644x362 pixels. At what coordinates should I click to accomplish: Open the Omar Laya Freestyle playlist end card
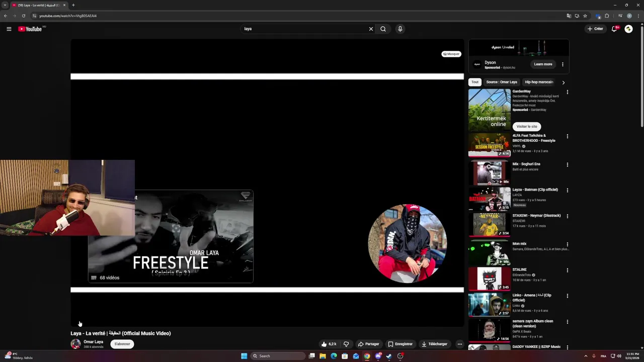(x=171, y=236)
